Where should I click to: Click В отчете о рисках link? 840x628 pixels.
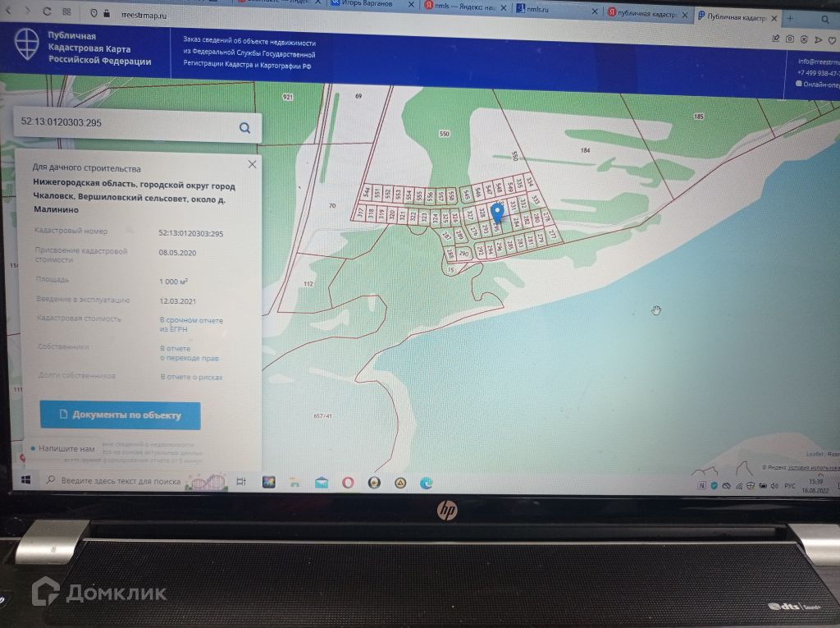pos(191,377)
